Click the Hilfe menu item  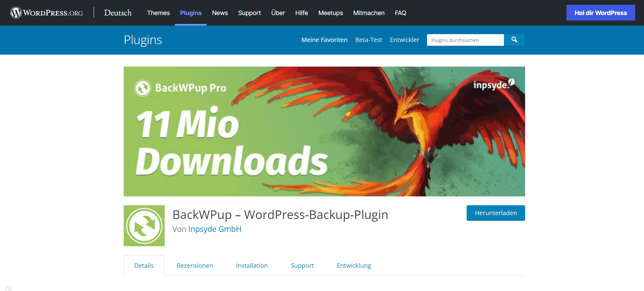(302, 13)
